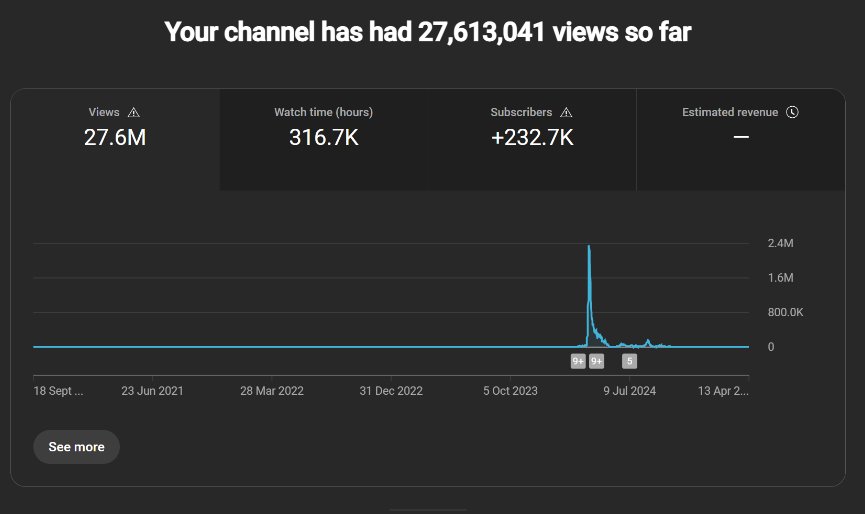Viewport: 865px width, 514px height.
Task: Click the 23 Jun 2021 date label
Action: tap(152, 390)
